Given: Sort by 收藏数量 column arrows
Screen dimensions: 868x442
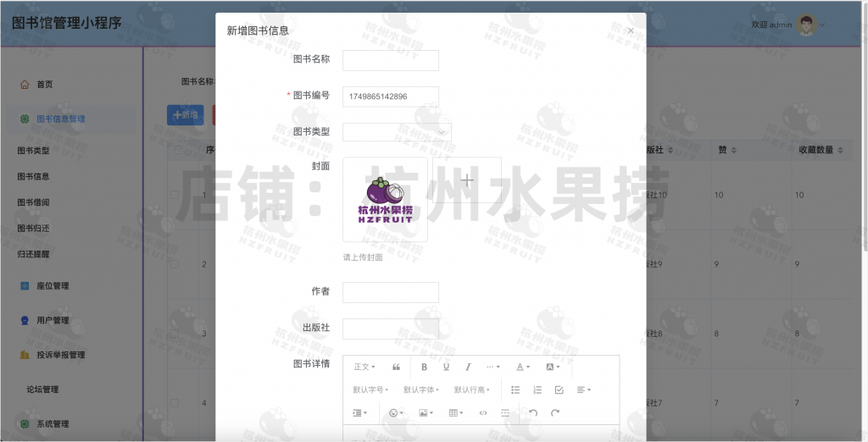Looking at the screenshot, I should pyautogui.click(x=840, y=151).
